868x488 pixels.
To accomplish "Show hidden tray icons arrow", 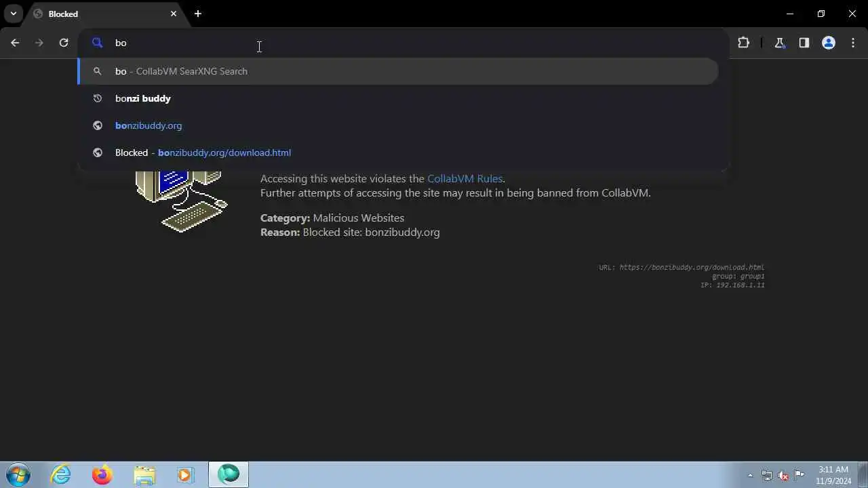I will [x=750, y=475].
